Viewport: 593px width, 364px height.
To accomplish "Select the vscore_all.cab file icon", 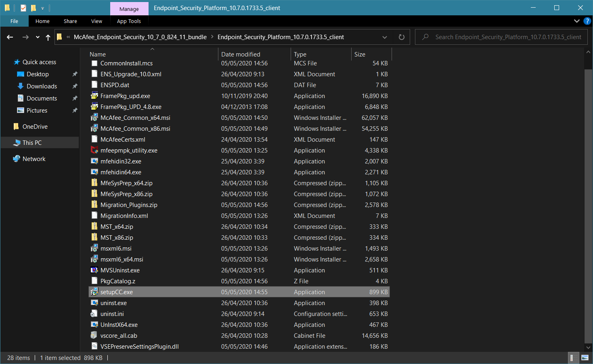I will tap(94, 335).
